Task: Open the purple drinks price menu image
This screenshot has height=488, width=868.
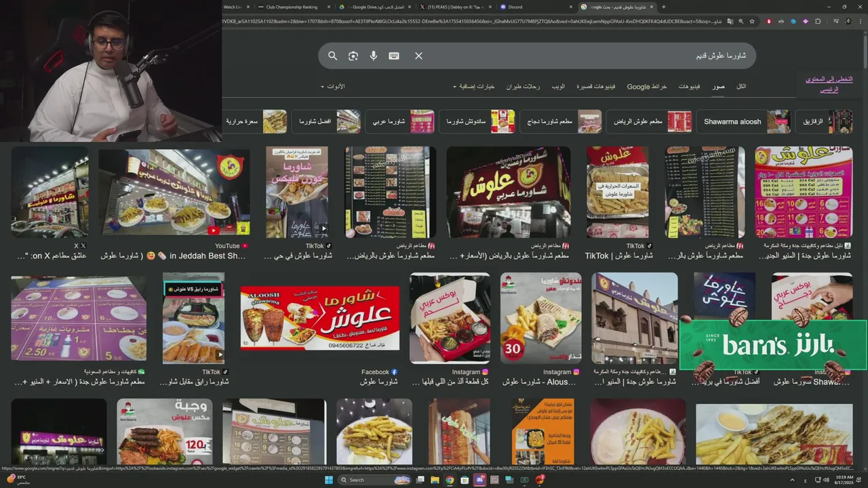Action: pos(79,319)
